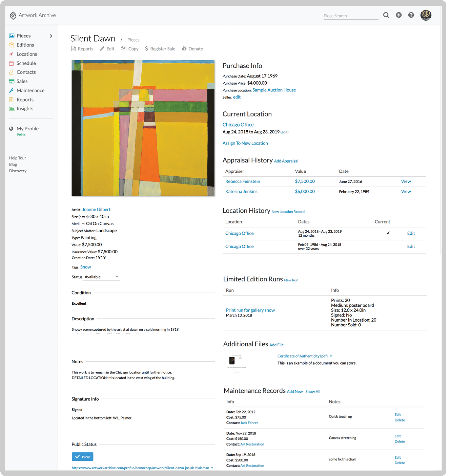
Task: Open the help question mark icon
Action: pyautogui.click(x=411, y=15)
